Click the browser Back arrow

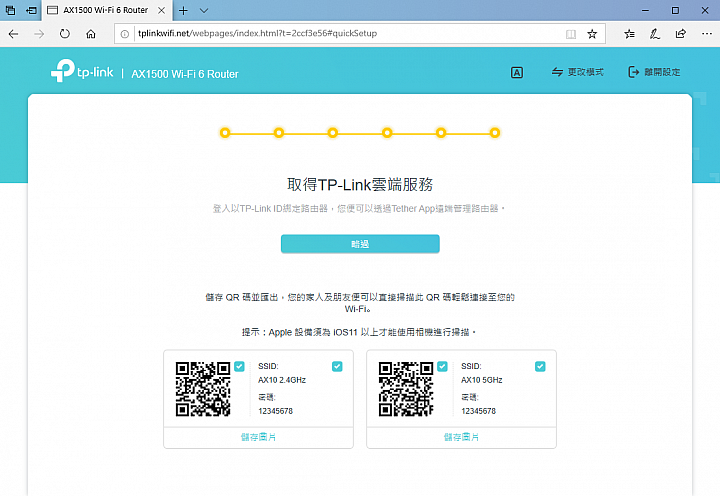13,34
